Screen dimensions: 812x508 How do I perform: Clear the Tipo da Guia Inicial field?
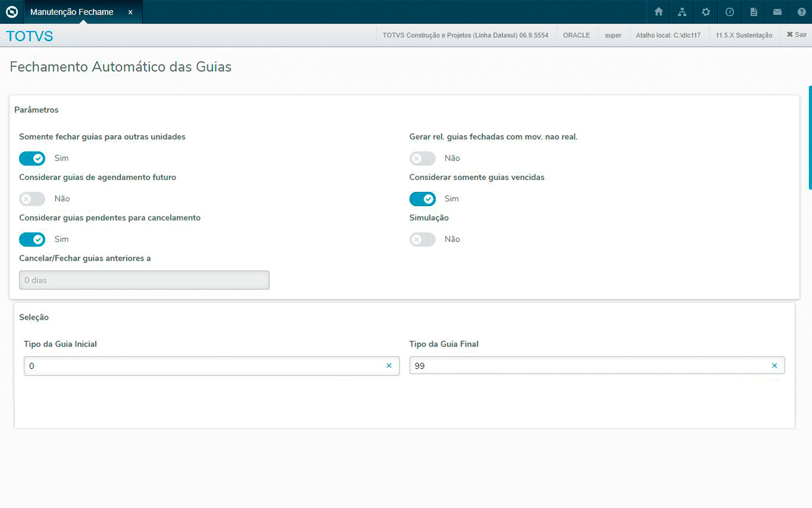(389, 366)
